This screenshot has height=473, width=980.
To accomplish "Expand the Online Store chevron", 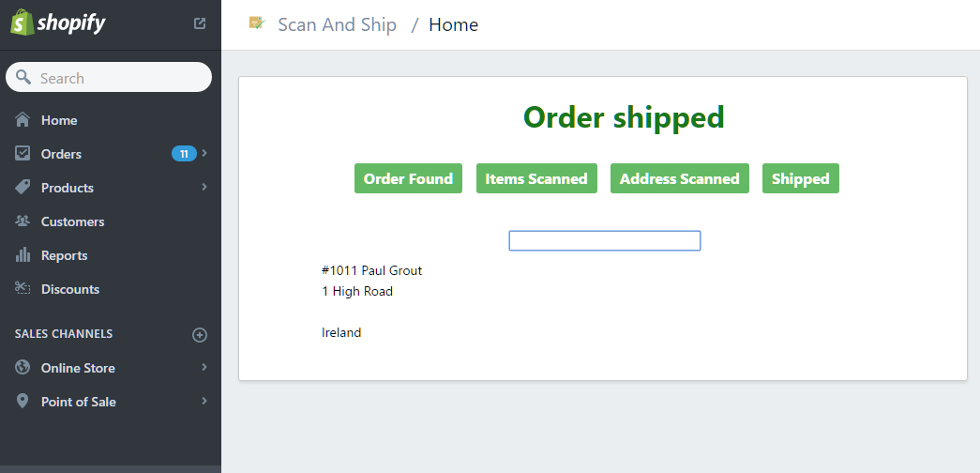I will tap(204, 367).
